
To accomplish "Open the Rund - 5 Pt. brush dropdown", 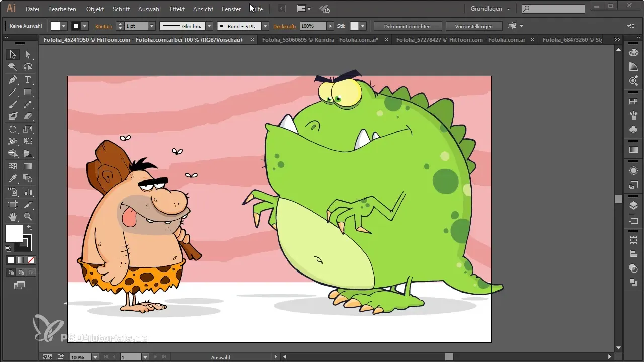I will [265, 26].
